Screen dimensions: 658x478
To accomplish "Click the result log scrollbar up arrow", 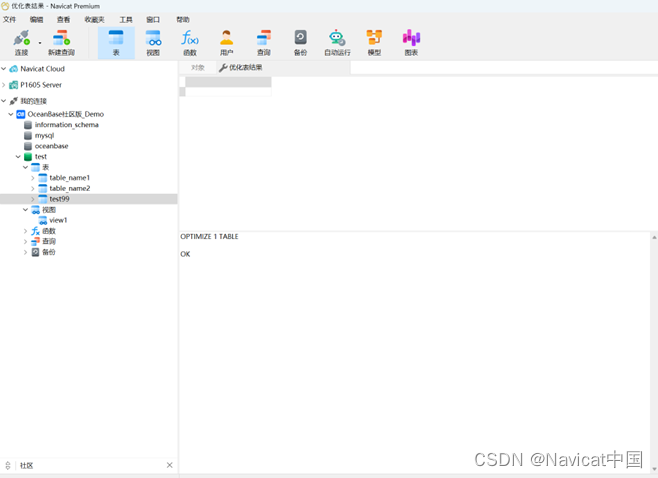I will coord(654,238).
